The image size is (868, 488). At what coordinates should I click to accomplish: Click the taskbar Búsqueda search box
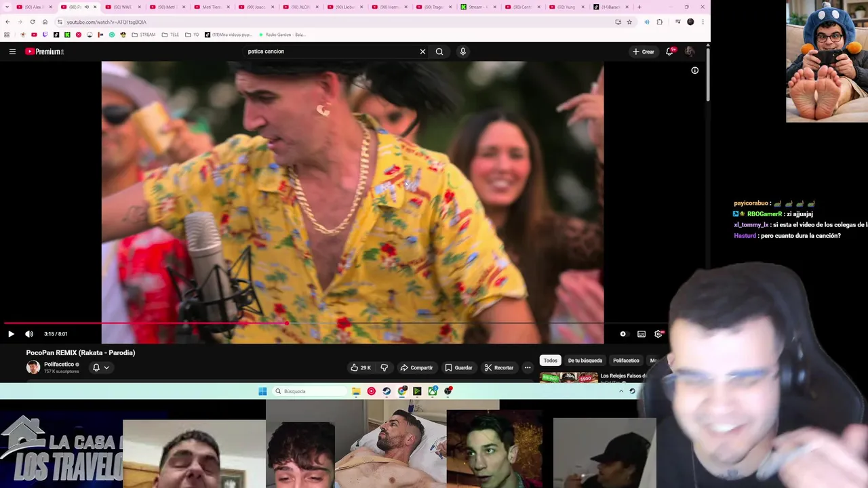(x=309, y=391)
